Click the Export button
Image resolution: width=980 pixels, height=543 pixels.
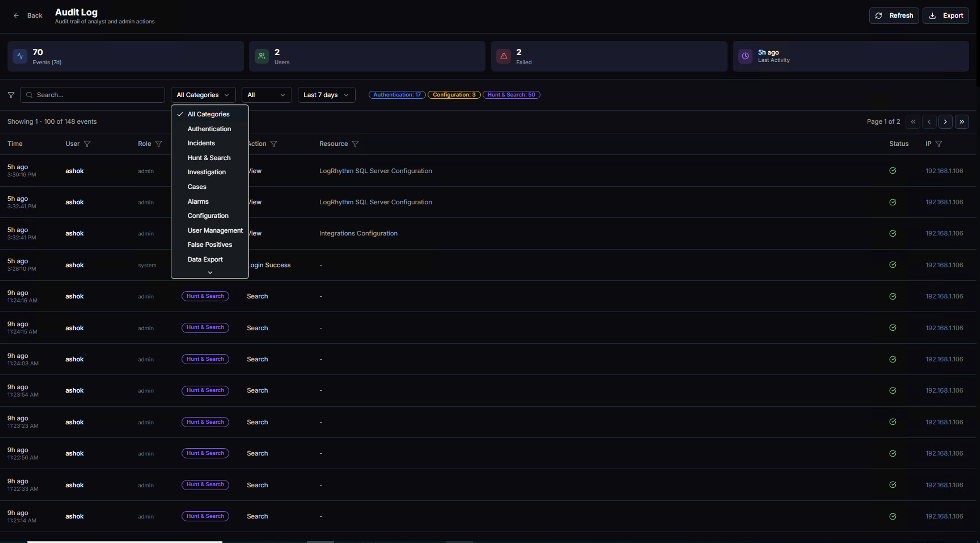coord(946,16)
